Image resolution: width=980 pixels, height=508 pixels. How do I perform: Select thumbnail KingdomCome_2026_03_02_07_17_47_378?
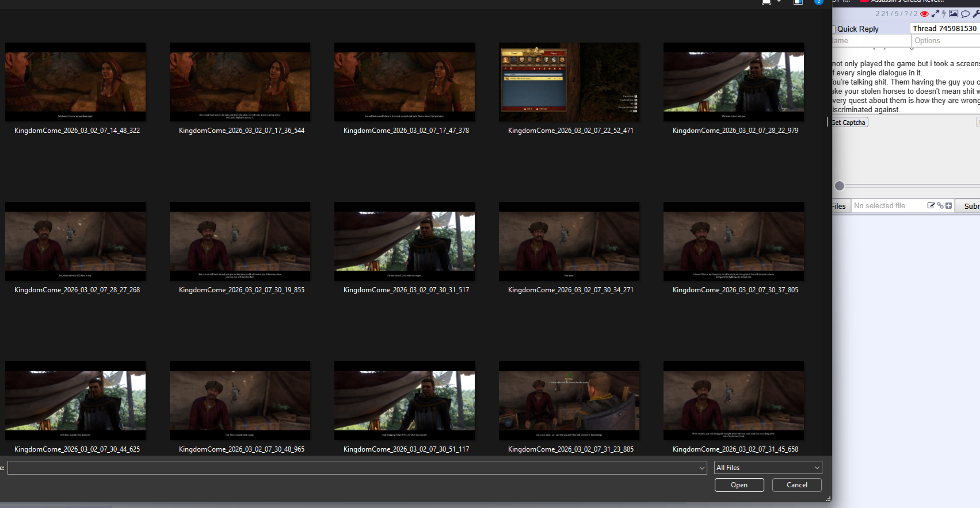[x=405, y=82]
